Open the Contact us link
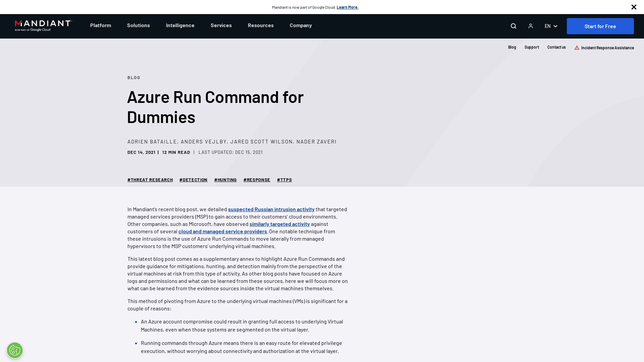The height and width of the screenshot is (362, 644). pos(556,47)
